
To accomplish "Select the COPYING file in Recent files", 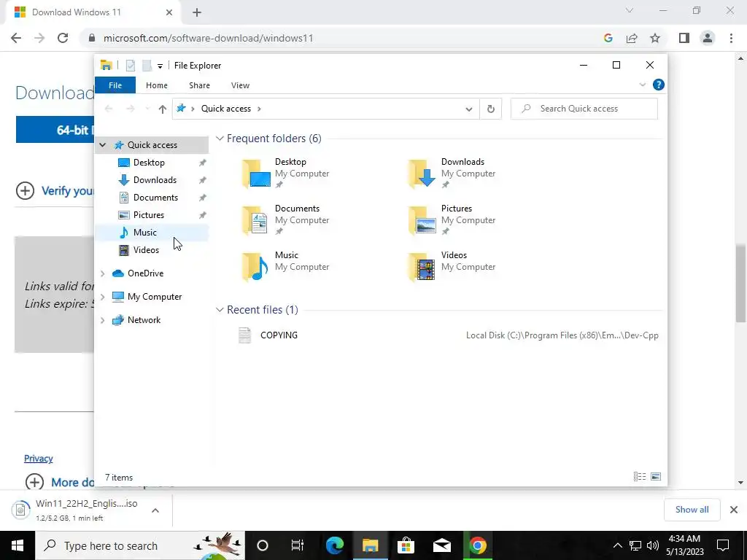I will click(x=448, y=335).
